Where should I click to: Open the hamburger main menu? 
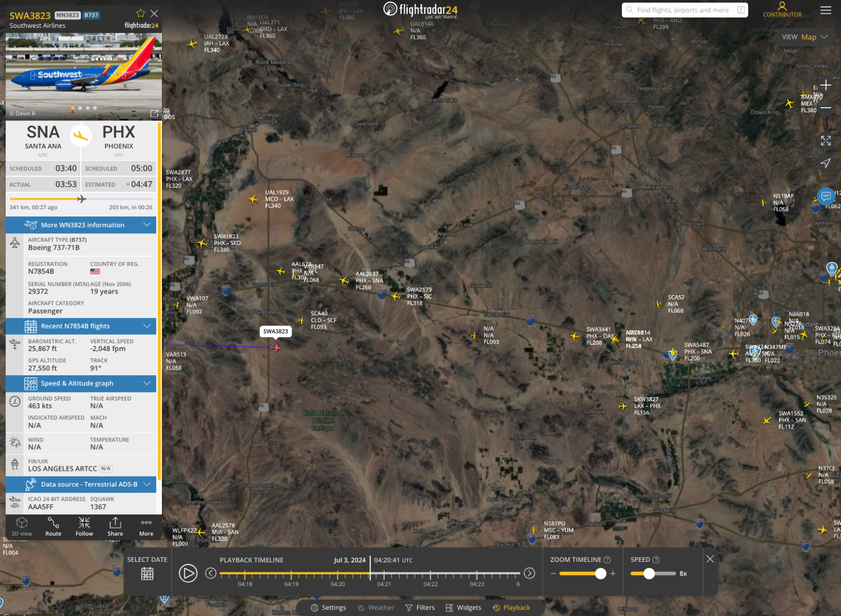[826, 10]
